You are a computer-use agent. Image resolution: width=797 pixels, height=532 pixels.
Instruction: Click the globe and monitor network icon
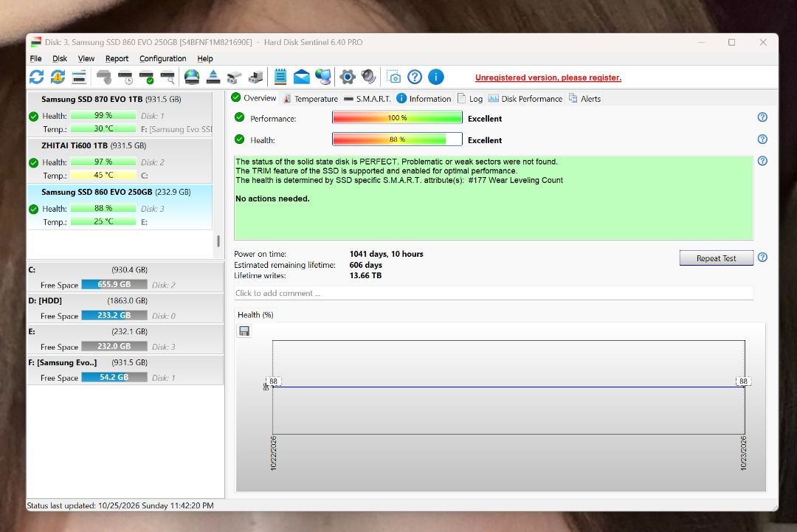pyautogui.click(x=322, y=77)
